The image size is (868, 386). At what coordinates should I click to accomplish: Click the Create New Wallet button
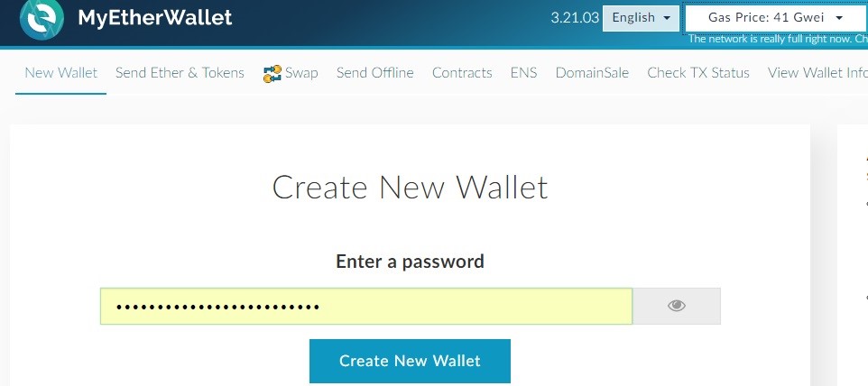[410, 361]
